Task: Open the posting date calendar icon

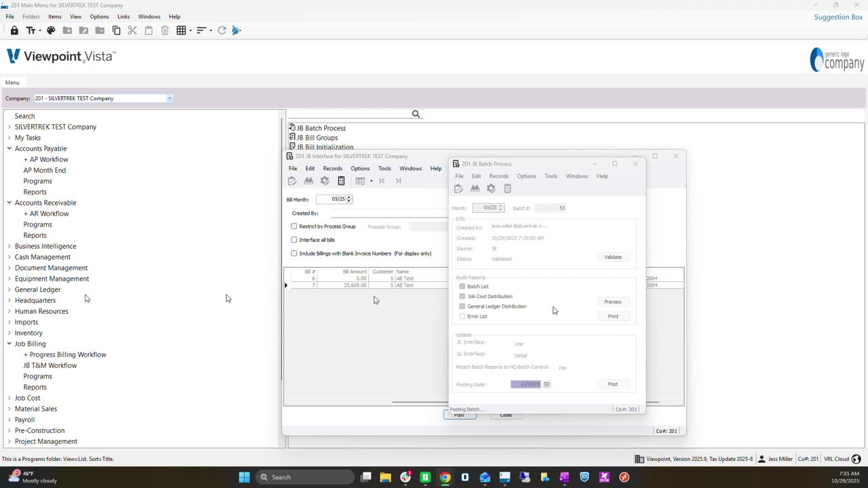Action: click(547, 384)
